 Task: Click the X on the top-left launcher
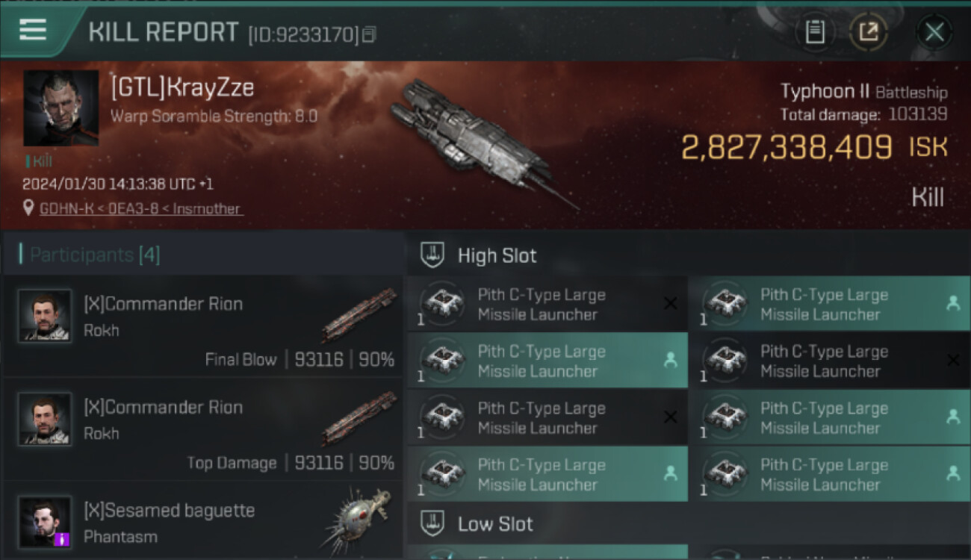[670, 303]
